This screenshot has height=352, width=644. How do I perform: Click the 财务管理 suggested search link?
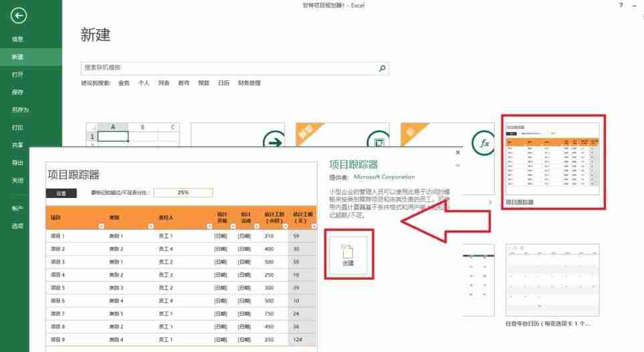249,83
